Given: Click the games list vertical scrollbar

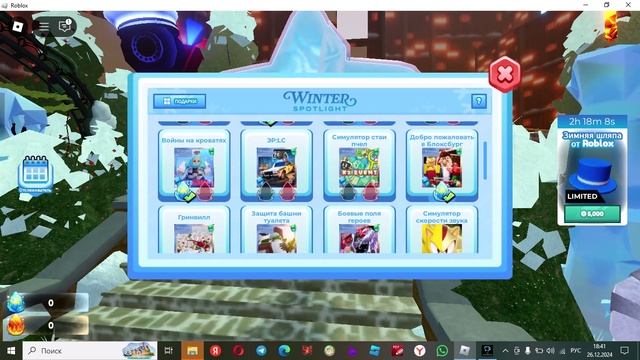Looking at the screenshot, I should coord(485,161).
